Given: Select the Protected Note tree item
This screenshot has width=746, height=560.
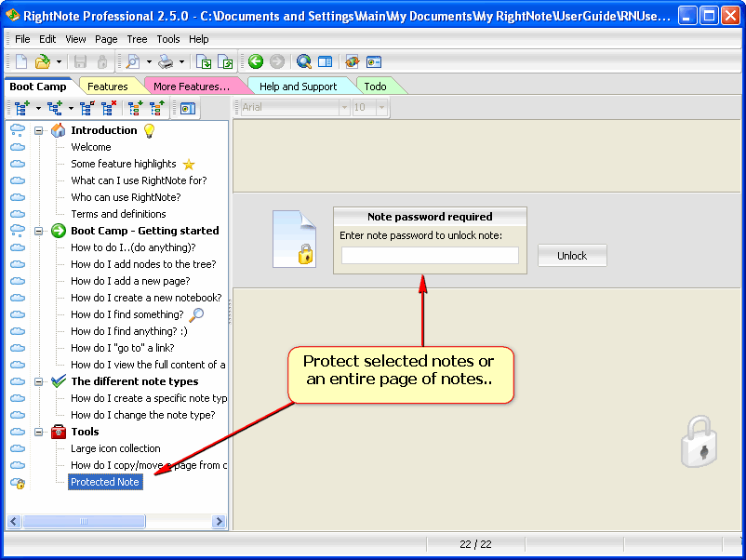Looking at the screenshot, I should point(105,482).
